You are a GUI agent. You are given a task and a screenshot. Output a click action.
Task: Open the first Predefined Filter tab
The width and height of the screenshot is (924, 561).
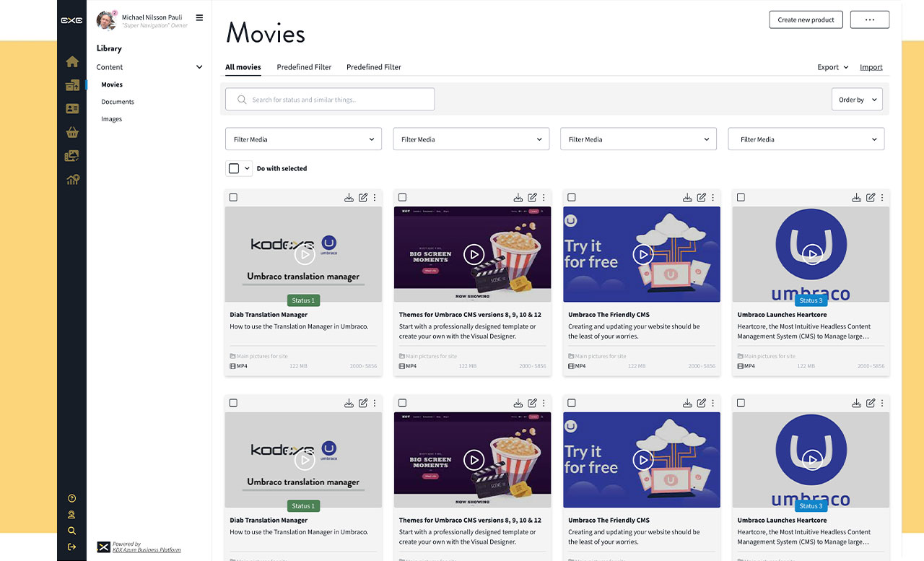click(x=304, y=67)
